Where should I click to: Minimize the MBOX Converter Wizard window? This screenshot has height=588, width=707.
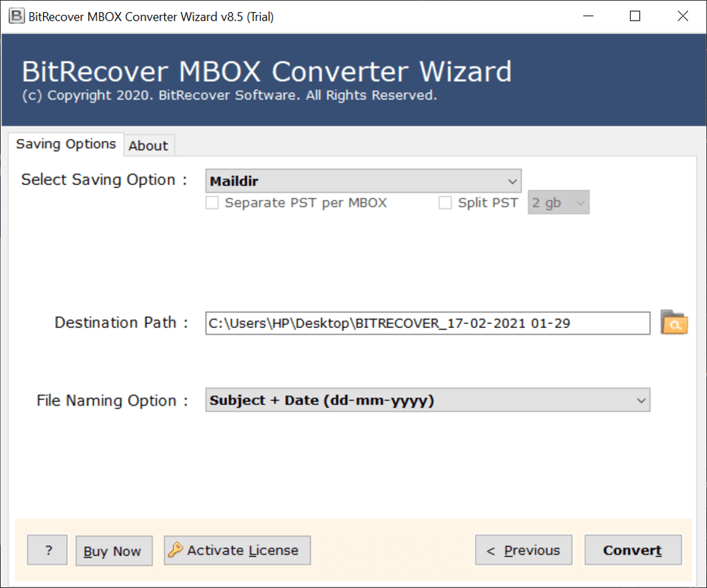[588, 17]
